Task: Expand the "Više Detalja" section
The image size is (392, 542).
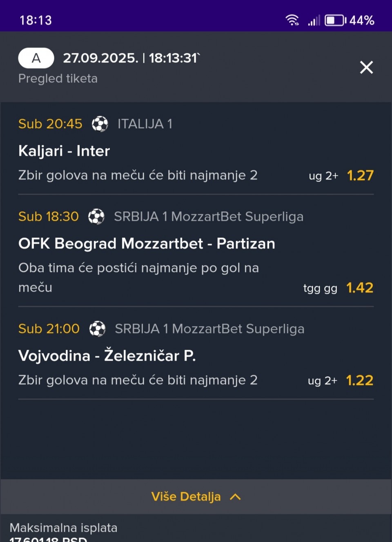Action: click(186, 496)
